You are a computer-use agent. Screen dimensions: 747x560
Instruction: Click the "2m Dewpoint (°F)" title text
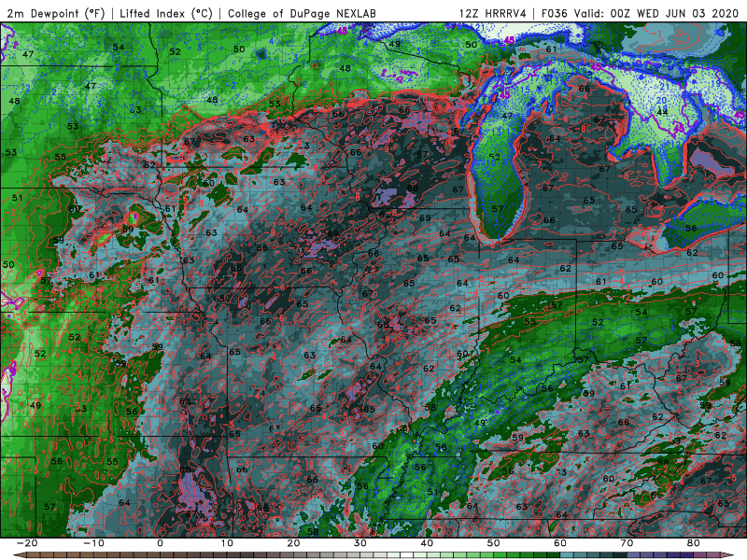55,14
